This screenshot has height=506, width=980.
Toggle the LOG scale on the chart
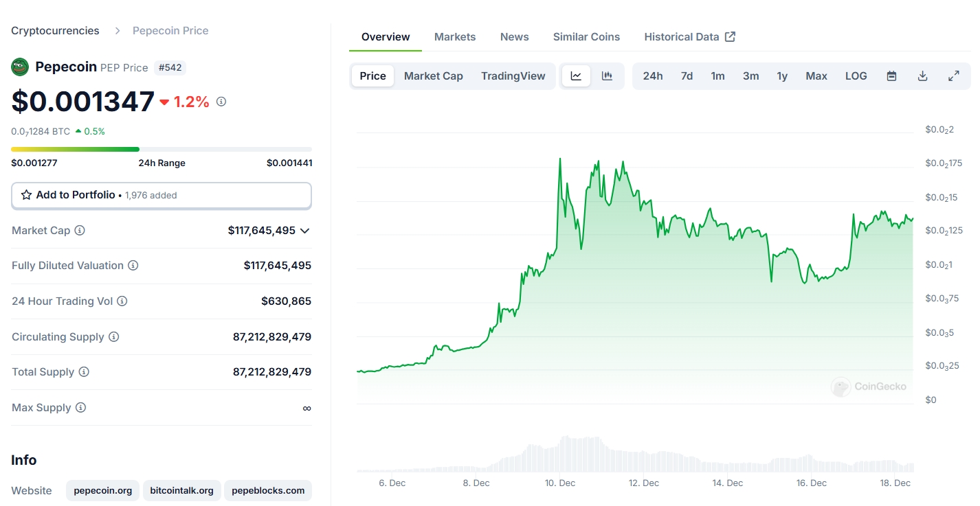coord(856,76)
